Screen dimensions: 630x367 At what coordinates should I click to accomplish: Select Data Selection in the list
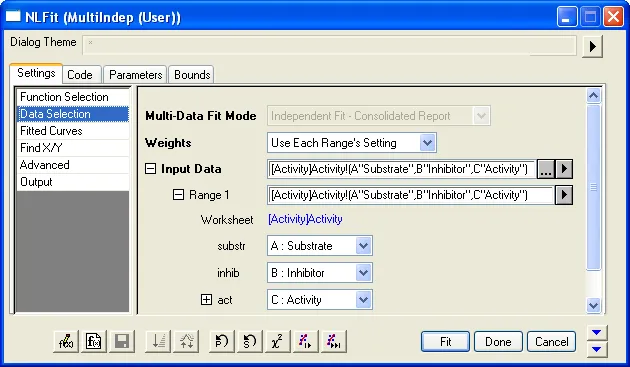point(73,114)
